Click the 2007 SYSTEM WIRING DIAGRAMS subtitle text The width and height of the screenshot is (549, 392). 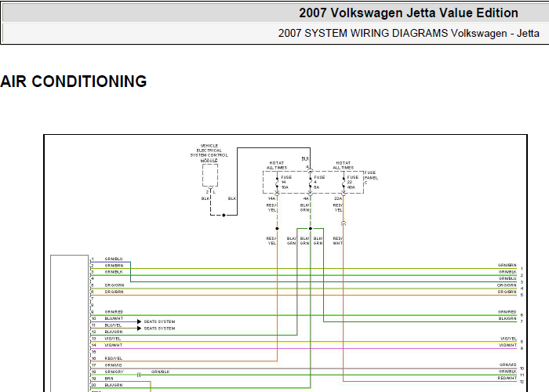point(408,33)
